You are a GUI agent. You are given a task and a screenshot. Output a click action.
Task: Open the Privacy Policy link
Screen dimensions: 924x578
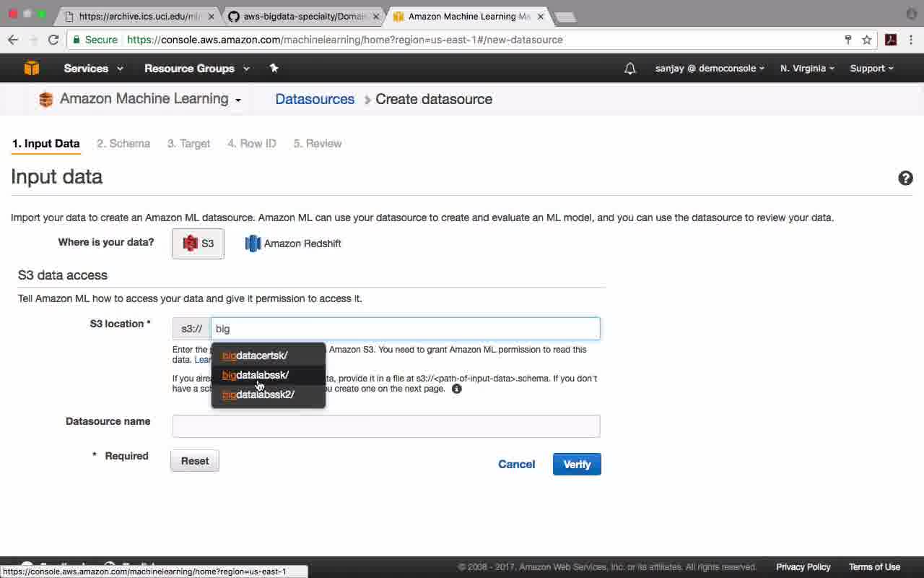[x=803, y=567]
